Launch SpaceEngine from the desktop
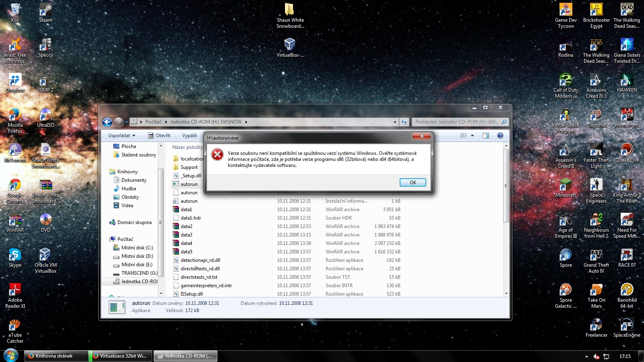This screenshot has height=362, width=644. coord(627,328)
